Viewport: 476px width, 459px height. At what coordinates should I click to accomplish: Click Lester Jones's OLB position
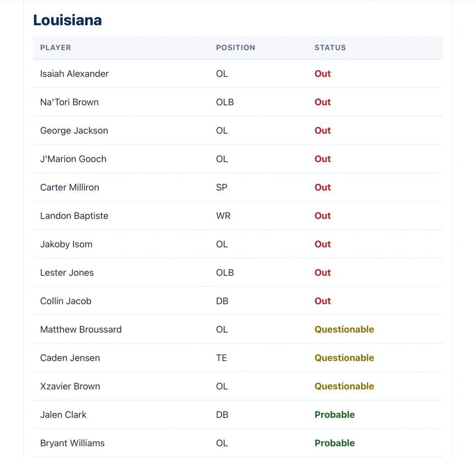[225, 273]
